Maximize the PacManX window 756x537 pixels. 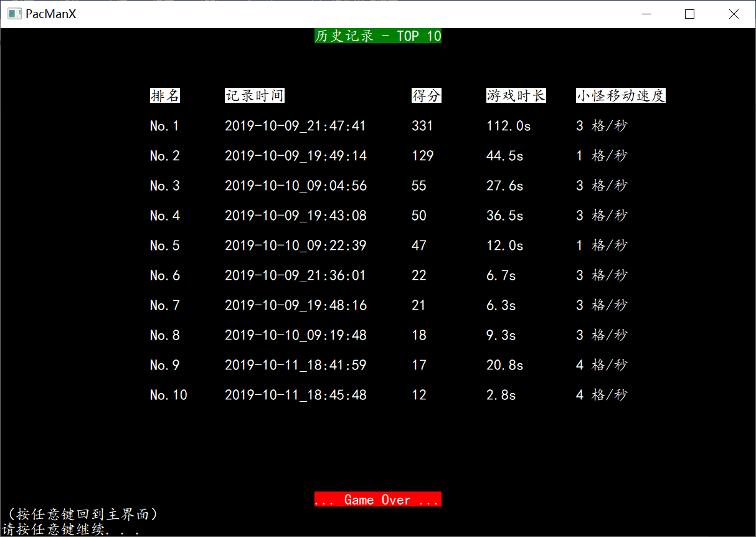click(689, 14)
